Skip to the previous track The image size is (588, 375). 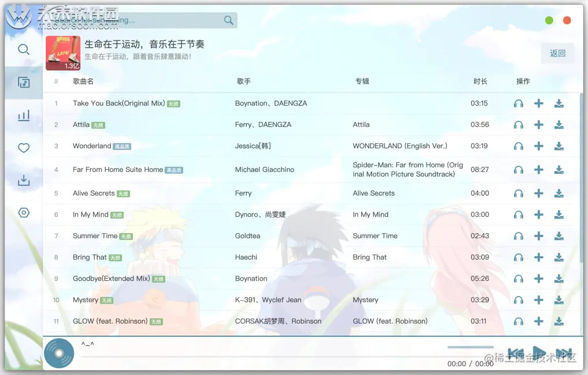(516, 354)
